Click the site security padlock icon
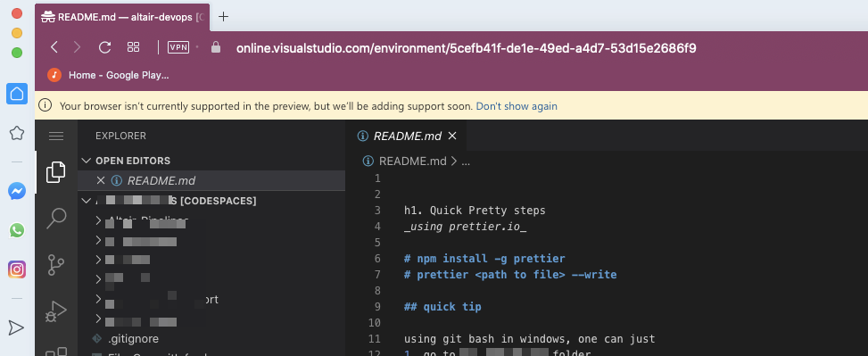The height and width of the screenshot is (356, 868). [x=216, y=47]
